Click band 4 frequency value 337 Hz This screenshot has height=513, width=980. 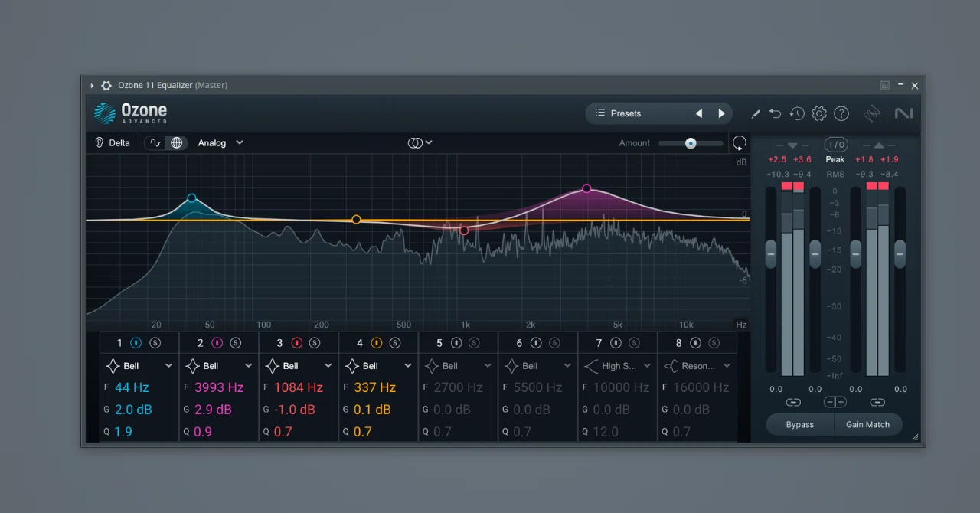pyautogui.click(x=375, y=387)
